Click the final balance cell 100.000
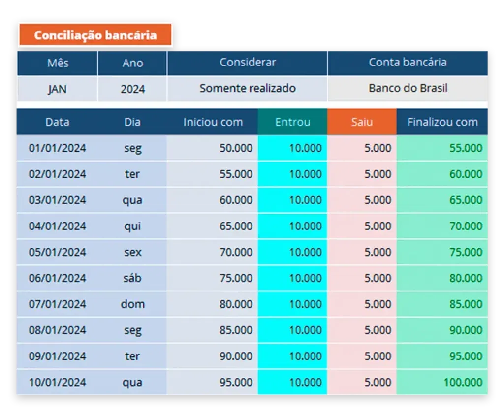This screenshot has height=420, width=504. coord(442,382)
